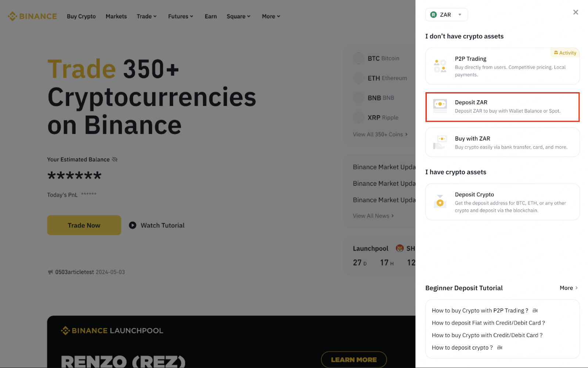Click the Watch Tutorial play icon
The image size is (588, 368).
[133, 225]
